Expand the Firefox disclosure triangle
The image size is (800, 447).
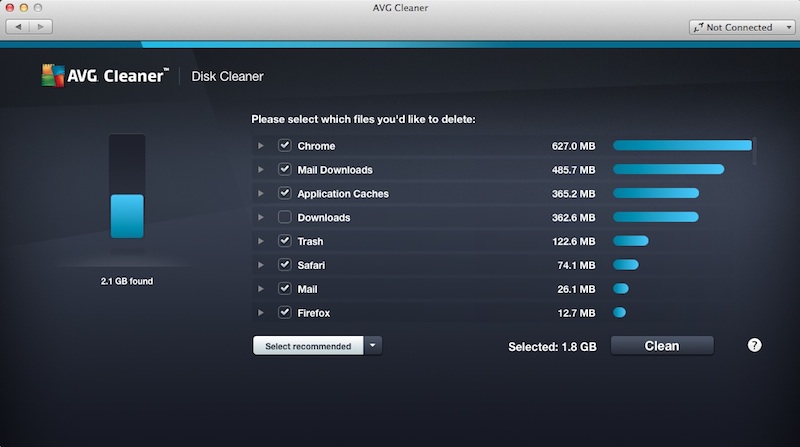261,313
